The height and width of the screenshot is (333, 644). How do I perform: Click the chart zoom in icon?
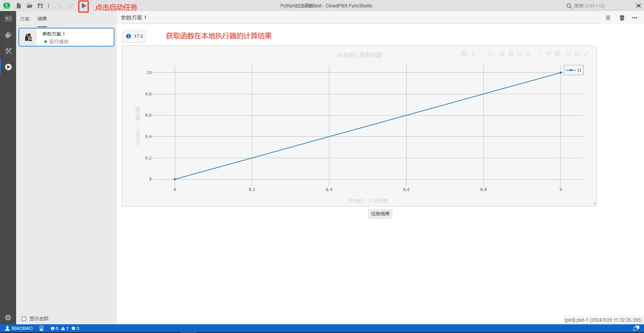click(x=502, y=54)
